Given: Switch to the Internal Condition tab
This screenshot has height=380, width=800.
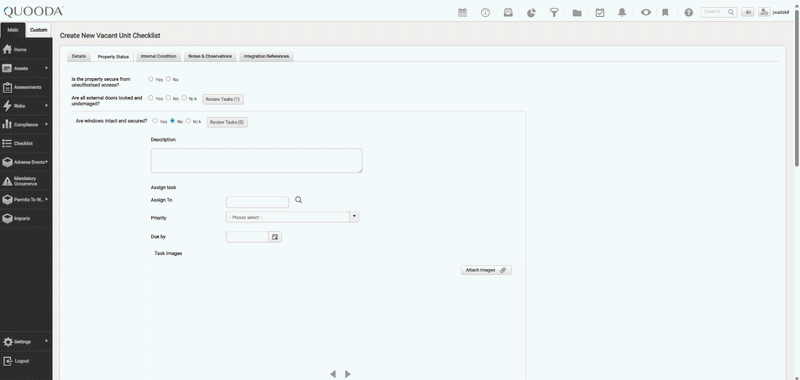Looking at the screenshot, I should (x=159, y=57).
